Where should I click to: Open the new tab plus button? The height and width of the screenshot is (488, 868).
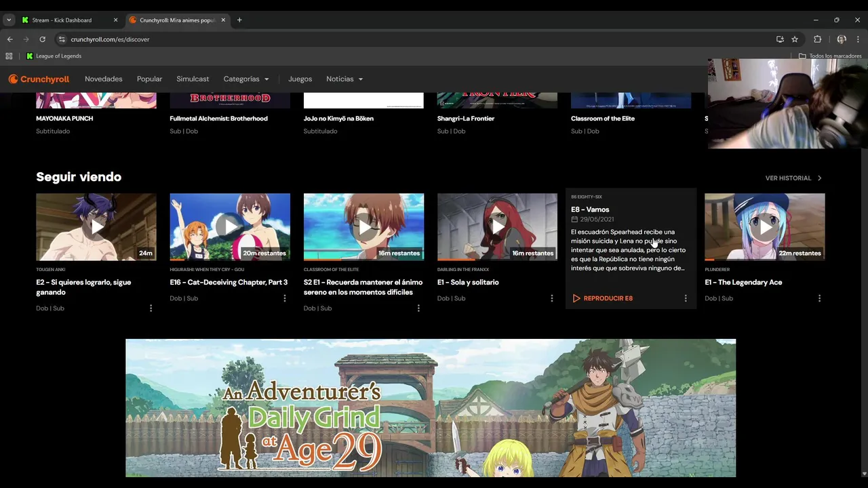pyautogui.click(x=239, y=20)
